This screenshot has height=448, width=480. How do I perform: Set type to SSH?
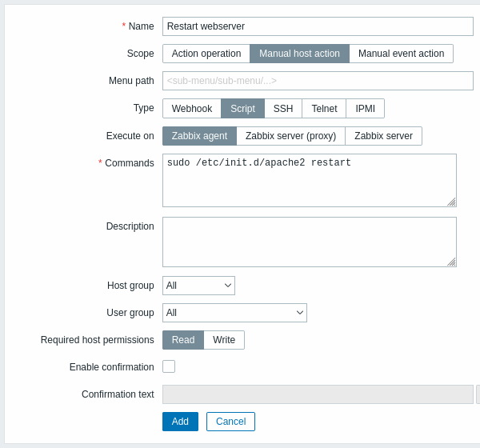(x=283, y=109)
